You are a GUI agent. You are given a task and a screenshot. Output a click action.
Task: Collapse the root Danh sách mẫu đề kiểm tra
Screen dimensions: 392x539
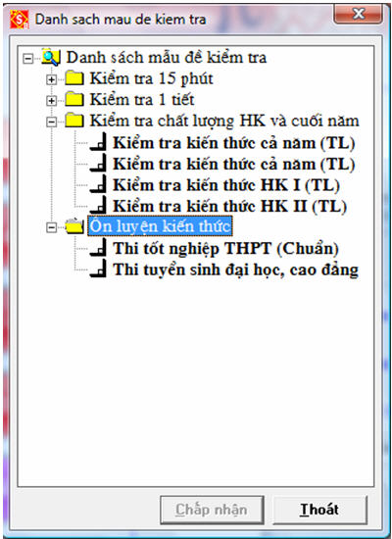click(27, 59)
